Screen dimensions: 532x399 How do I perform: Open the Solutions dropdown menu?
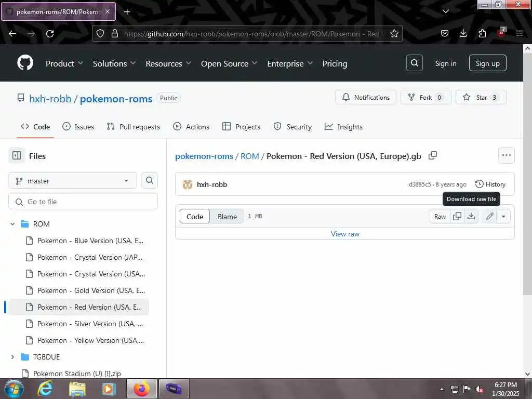(x=114, y=63)
